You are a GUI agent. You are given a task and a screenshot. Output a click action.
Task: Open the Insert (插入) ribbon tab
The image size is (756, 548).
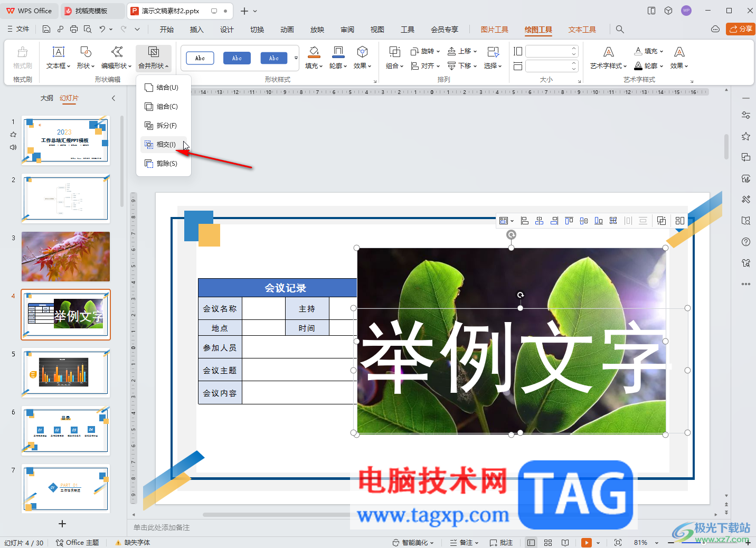click(x=197, y=30)
